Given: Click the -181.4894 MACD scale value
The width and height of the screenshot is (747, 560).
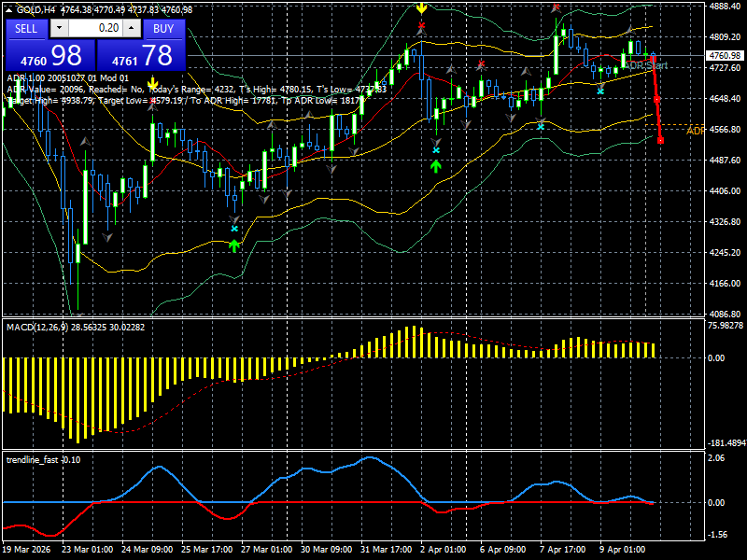Looking at the screenshot, I should (727, 442).
